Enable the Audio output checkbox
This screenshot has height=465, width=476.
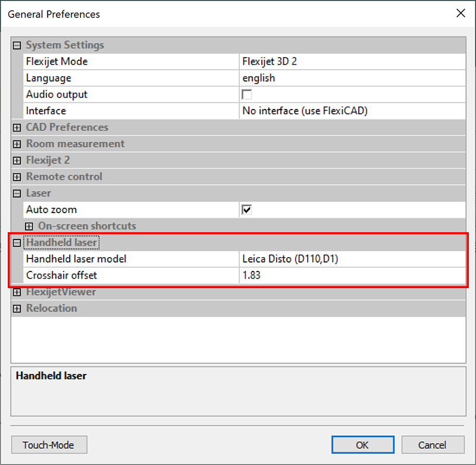[246, 94]
